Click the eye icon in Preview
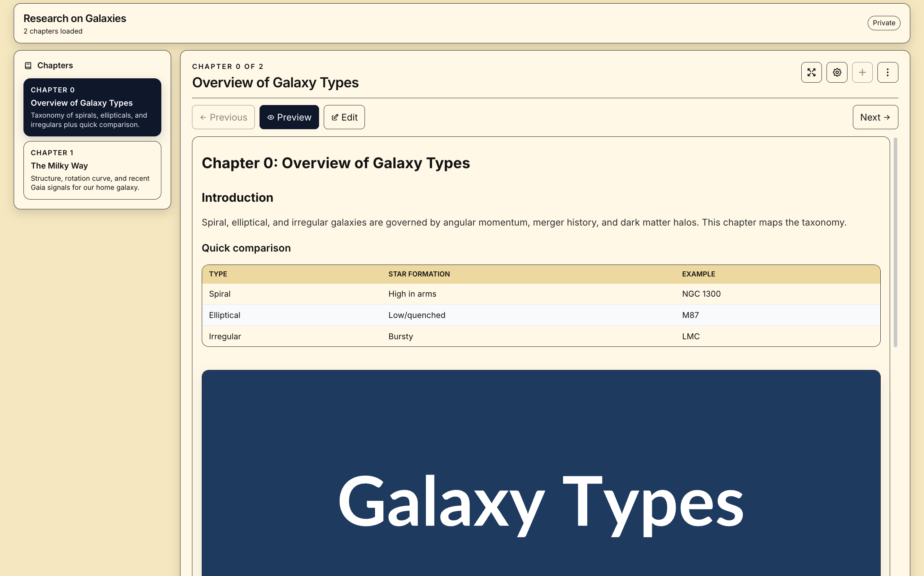Screen dimensions: 924x576 coord(270,117)
